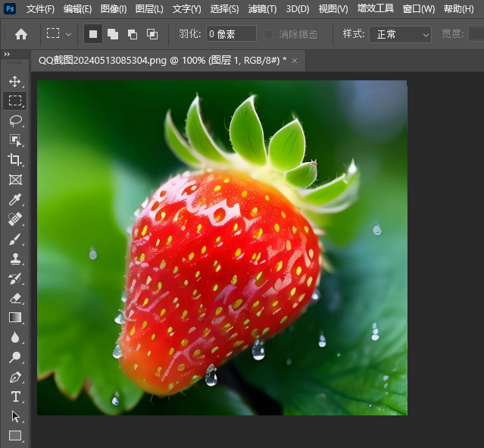Viewport: 484px width, 448px height.
Task: Open the 编辑(E) menu
Action: (x=77, y=9)
